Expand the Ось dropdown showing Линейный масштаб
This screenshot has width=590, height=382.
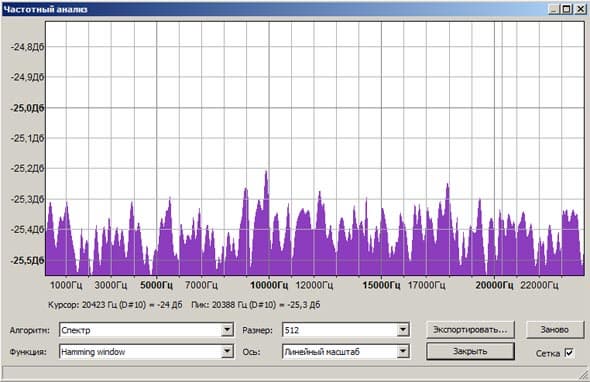coord(346,352)
